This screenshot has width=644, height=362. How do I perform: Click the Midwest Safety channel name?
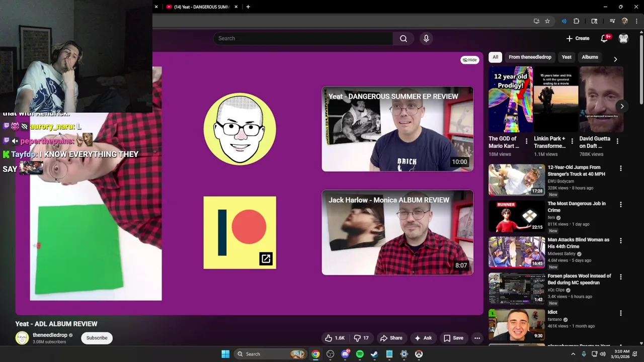561,254
